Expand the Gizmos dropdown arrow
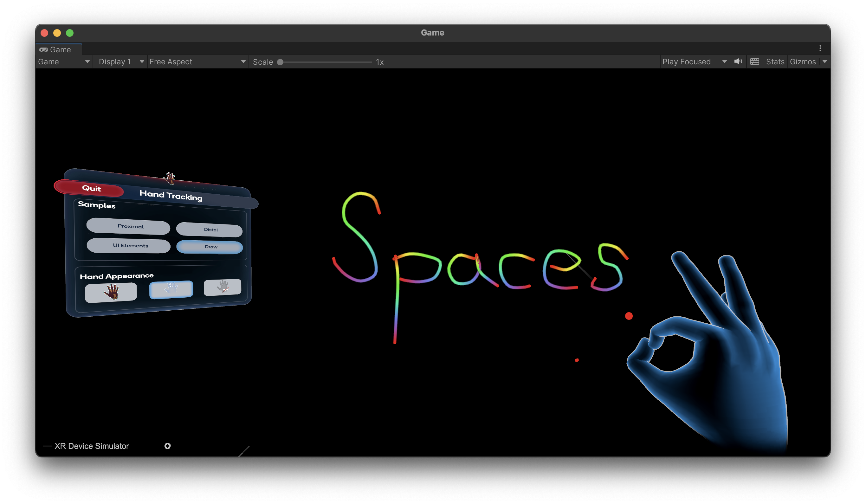This screenshot has height=504, width=866. (x=824, y=62)
